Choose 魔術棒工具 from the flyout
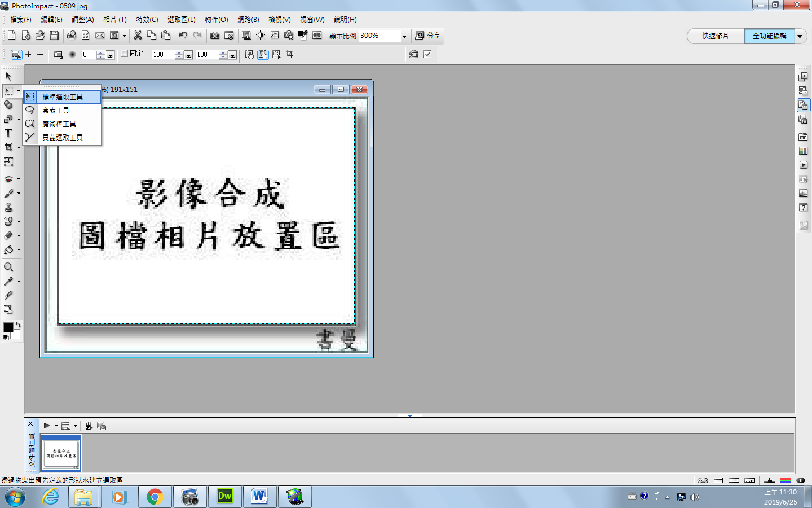The image size is (812, 508). pos(59,124)
